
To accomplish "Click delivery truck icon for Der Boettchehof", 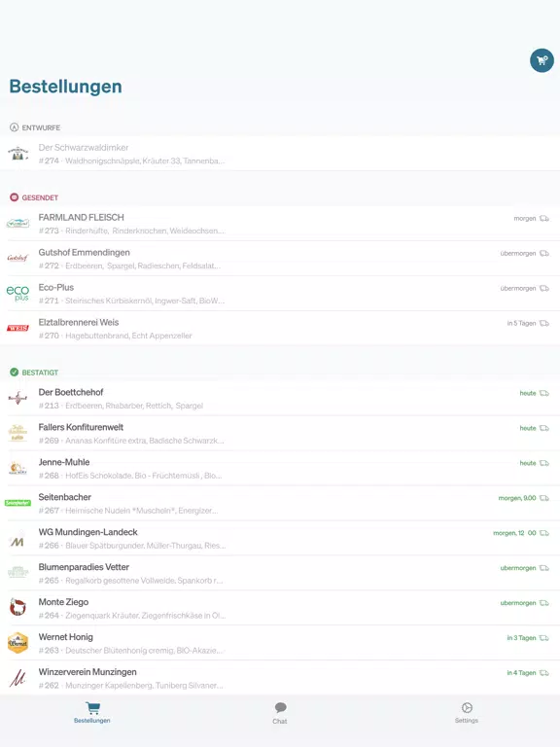I will point(544,394).
